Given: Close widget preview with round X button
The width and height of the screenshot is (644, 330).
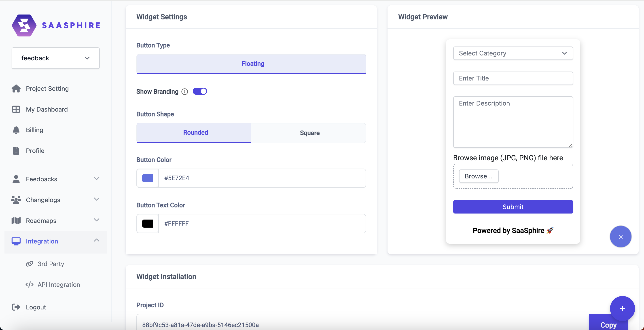Looking at the screenshot, I should pyautogui.click(x=621, y=237).
